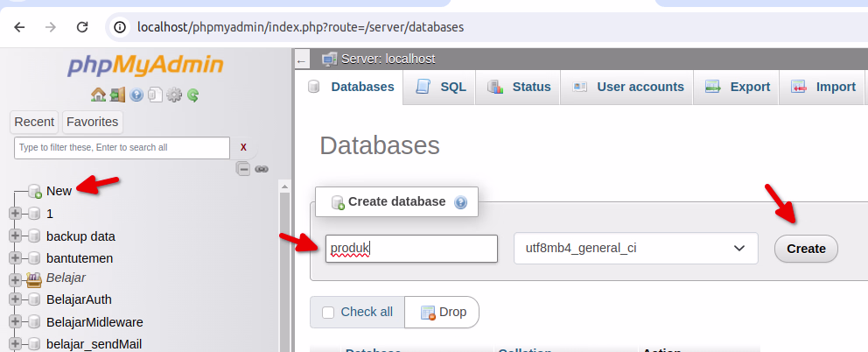This screenshot has width=868, height=352.
Task: Open navigation panel settings gear
Action: [x=174, y=95]
